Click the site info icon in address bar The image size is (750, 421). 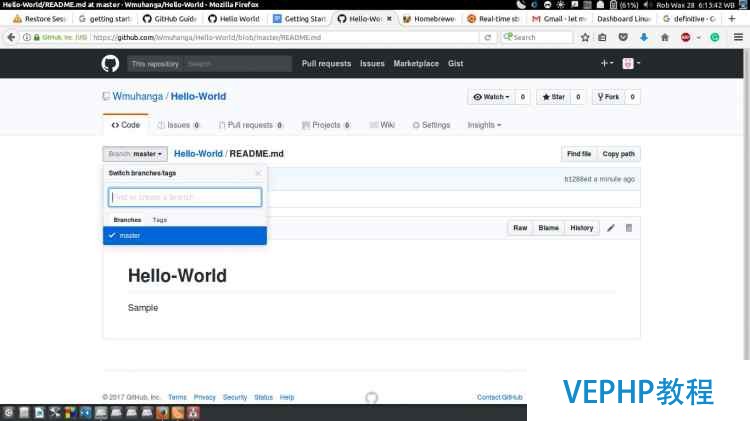click(27, 37)
